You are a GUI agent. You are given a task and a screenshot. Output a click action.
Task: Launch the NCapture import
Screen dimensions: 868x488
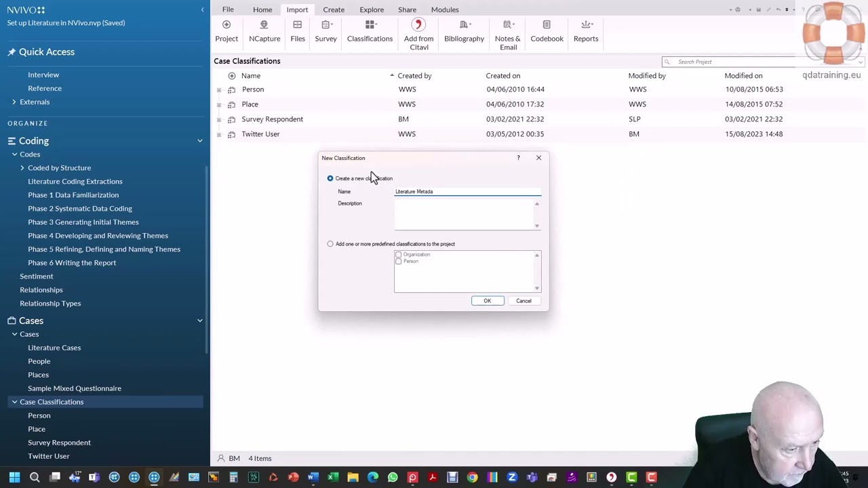(x=264, y=31)
